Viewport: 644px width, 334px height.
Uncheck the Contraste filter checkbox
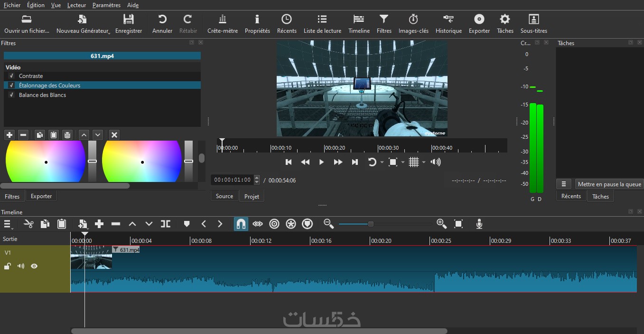point(12,76)
